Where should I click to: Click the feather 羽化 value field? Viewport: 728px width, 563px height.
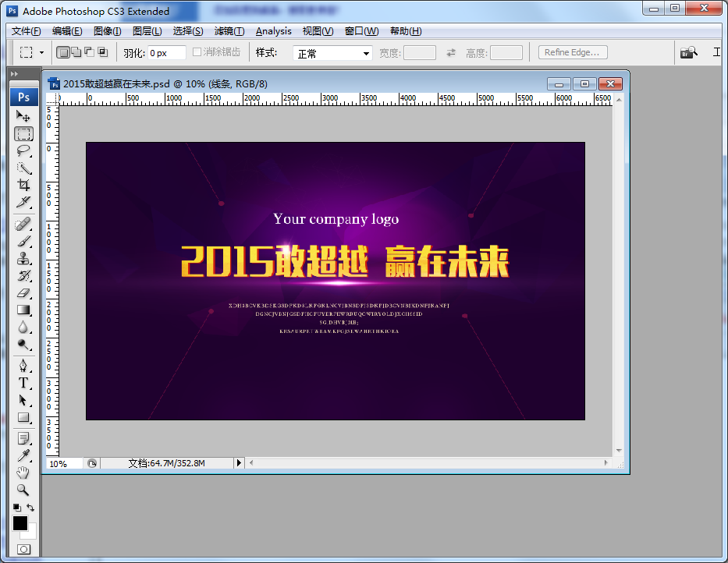click(x=167, y=53)
